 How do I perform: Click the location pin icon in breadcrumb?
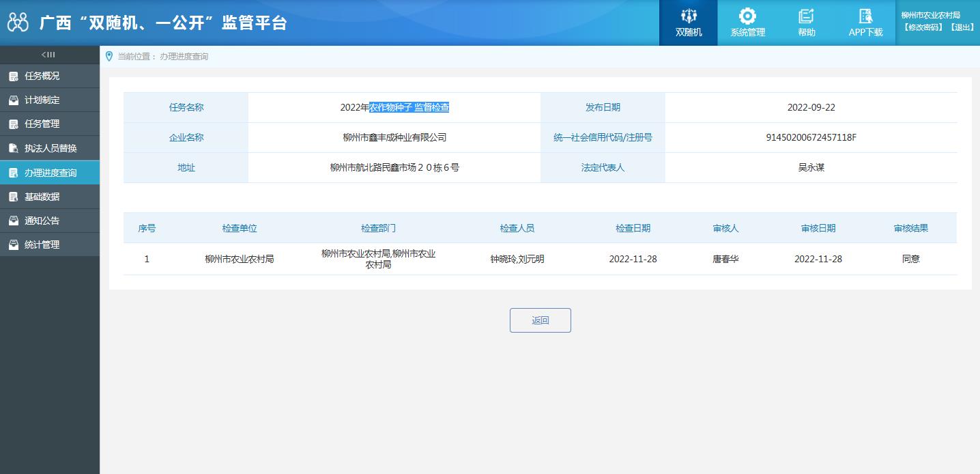click(109, 56)
